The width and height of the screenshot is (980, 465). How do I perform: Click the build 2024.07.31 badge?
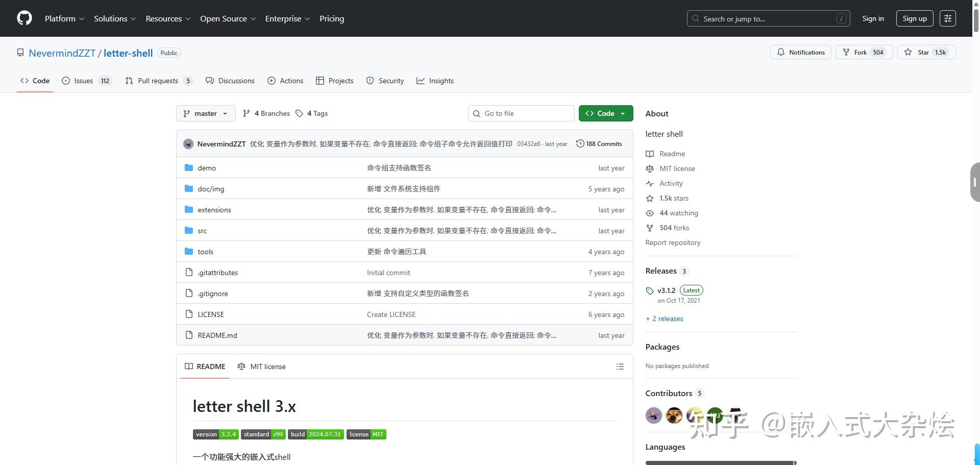tap(316, 434)
